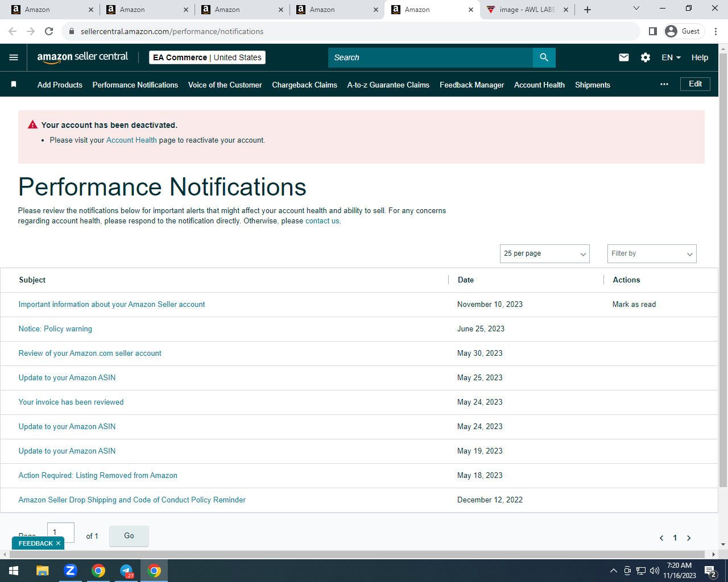Open the first Chrome taskbar icon
This screenshot has height=582, width=728.
98,571
